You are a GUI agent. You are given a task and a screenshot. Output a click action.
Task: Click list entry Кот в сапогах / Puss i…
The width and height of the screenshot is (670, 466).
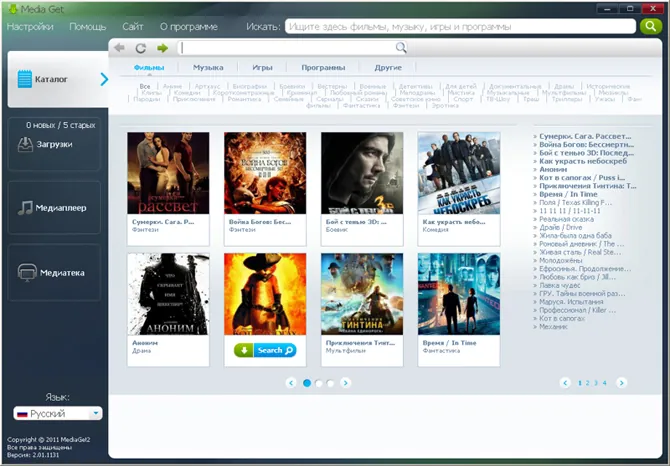pyautogui.click(x=582, y=178)
